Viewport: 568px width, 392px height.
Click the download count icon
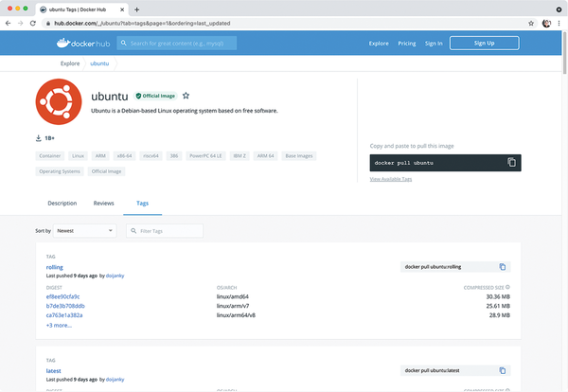click(39, 138)
